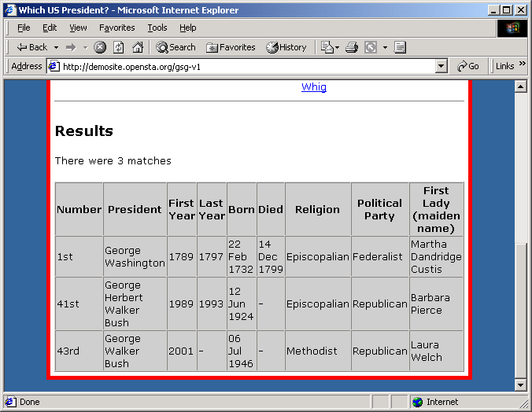532x412 pixels.
Task: Click the 'Results' heading
Action: point(83,131)
